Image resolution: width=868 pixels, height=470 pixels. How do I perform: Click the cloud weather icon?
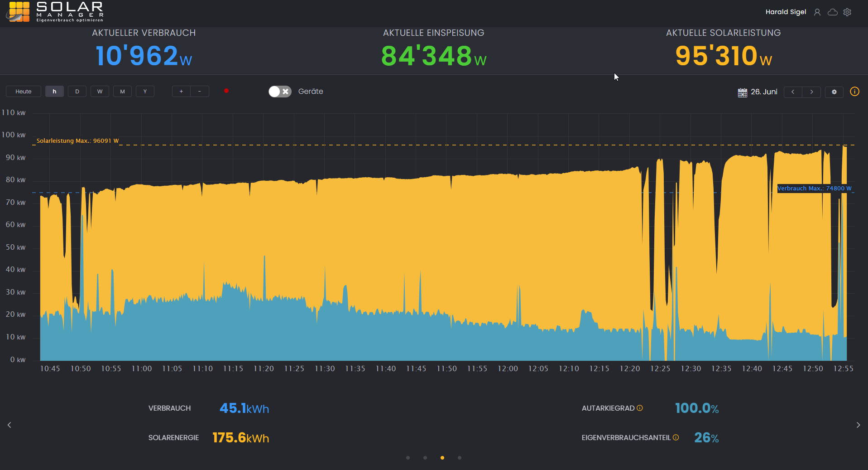point(832,12)
